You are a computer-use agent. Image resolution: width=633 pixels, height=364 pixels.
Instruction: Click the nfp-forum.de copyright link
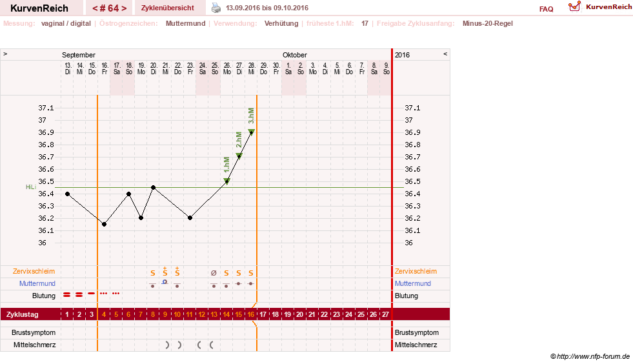point(590,356)
